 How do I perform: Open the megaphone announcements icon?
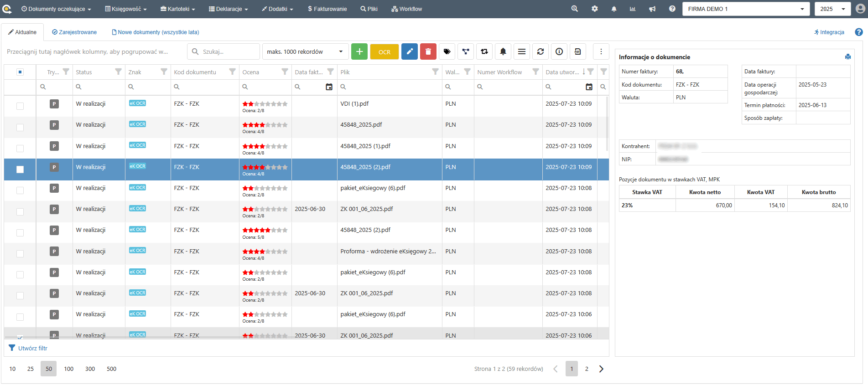tap(652, 9)
